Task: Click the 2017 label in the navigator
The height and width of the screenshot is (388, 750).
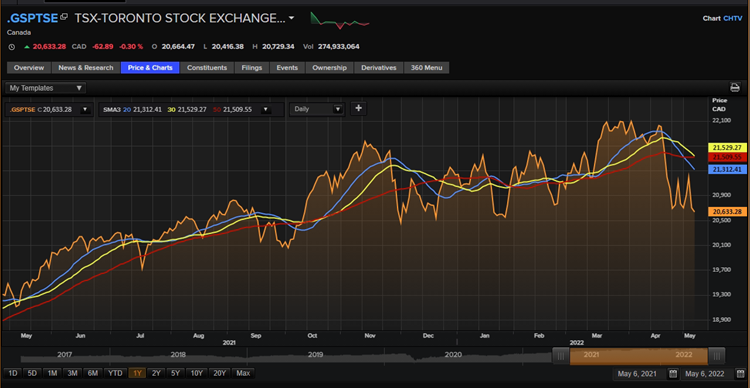Action: pos(65,355)
